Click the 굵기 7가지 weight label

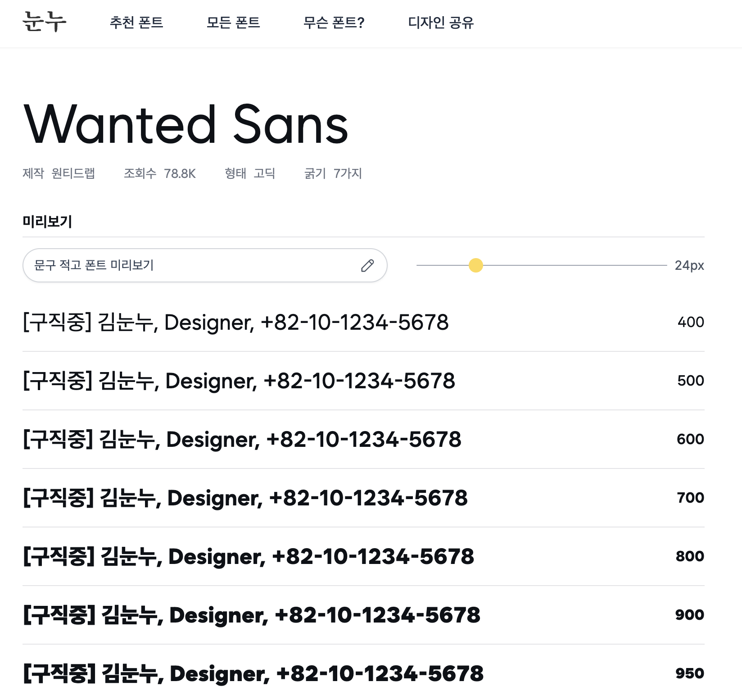(333, 173)
